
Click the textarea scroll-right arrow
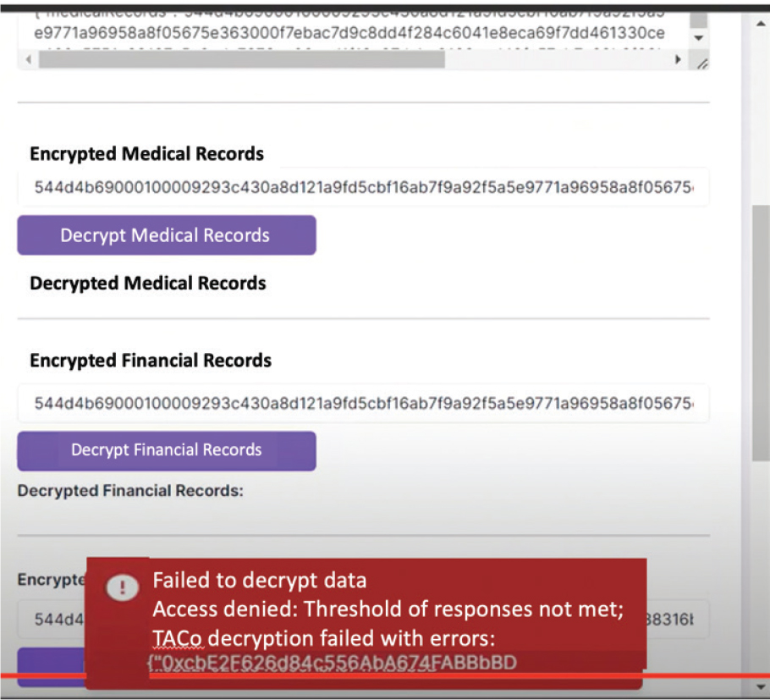click(x=679, y=61)
